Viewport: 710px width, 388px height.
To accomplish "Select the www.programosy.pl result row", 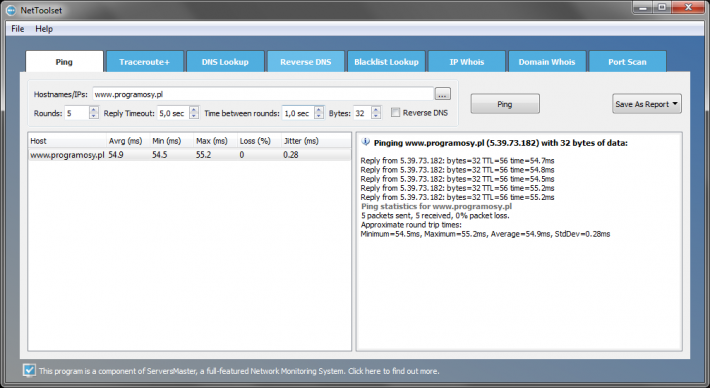I will point(190,155).
